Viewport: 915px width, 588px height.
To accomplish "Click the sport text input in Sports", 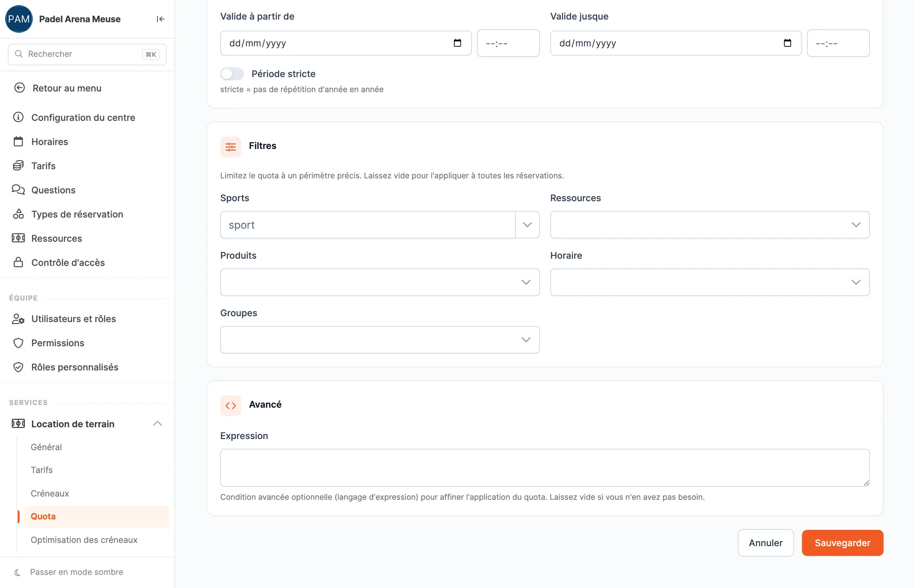I will (367, 225).
